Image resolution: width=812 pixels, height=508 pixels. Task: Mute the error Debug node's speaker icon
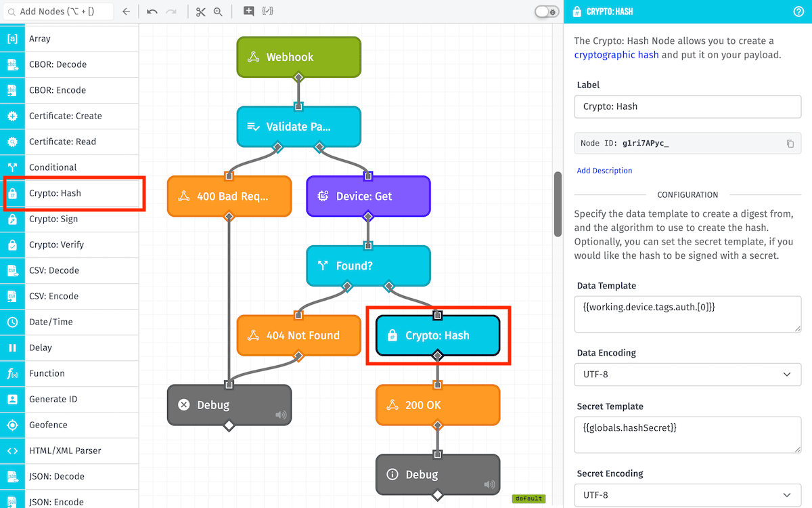pyautogui.click(x=281, y=415)
